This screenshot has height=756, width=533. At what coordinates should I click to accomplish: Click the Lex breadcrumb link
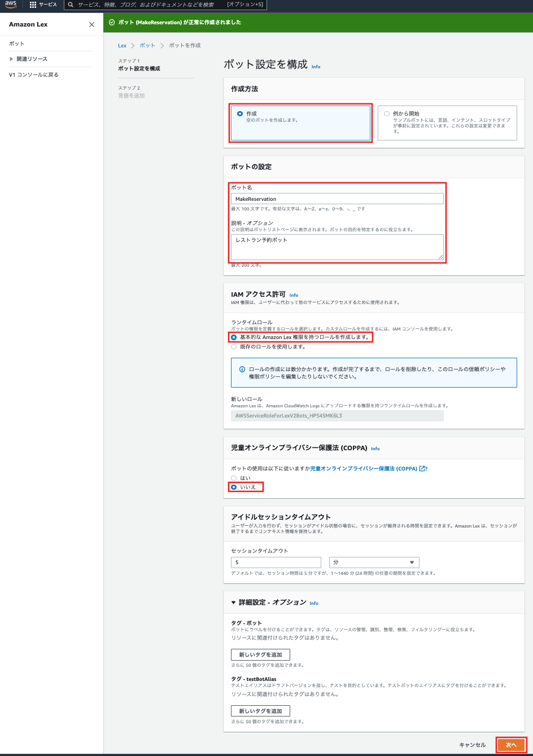122,45
